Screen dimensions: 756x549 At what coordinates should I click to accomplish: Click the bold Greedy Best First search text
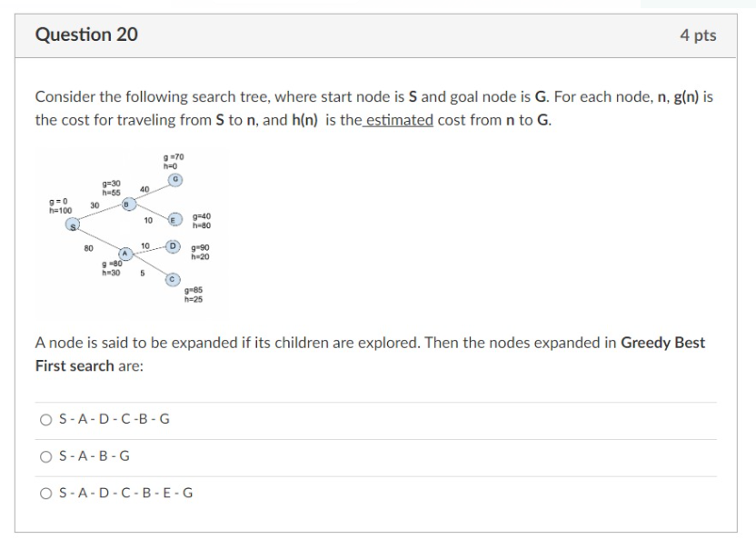pyautogui.click(x=370, y=354)
